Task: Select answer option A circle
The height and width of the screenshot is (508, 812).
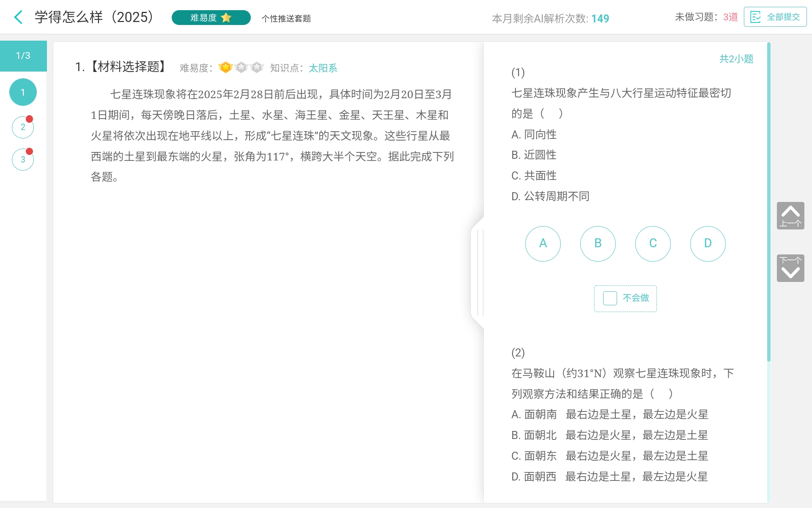Action: coord(543,243)
